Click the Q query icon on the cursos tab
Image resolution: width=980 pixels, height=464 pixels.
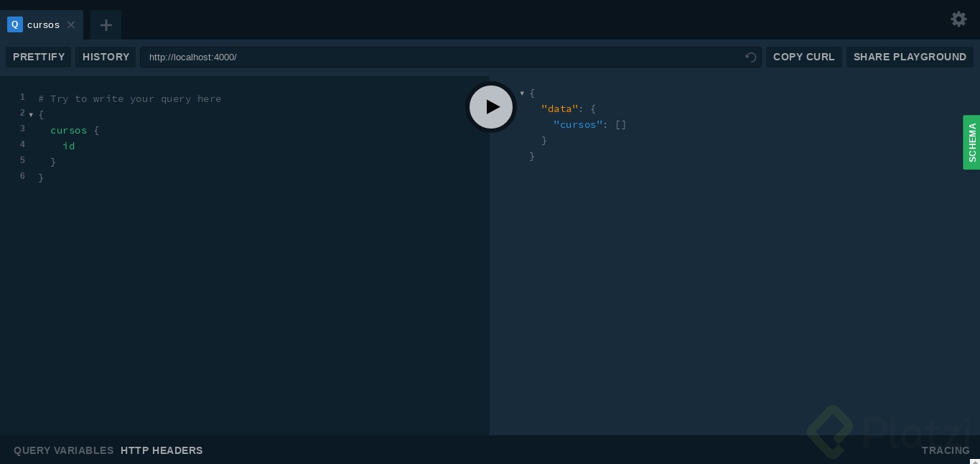point(14,24)
